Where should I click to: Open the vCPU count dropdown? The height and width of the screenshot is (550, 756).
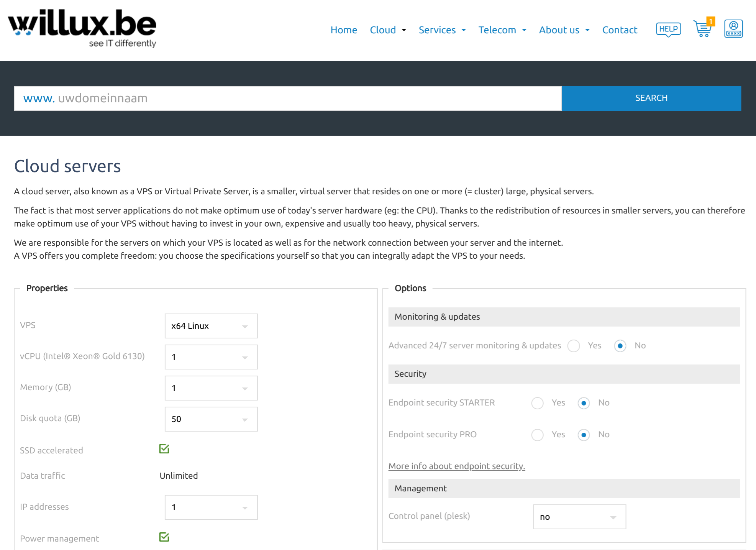pyautogui.click(x=210, y=357)
